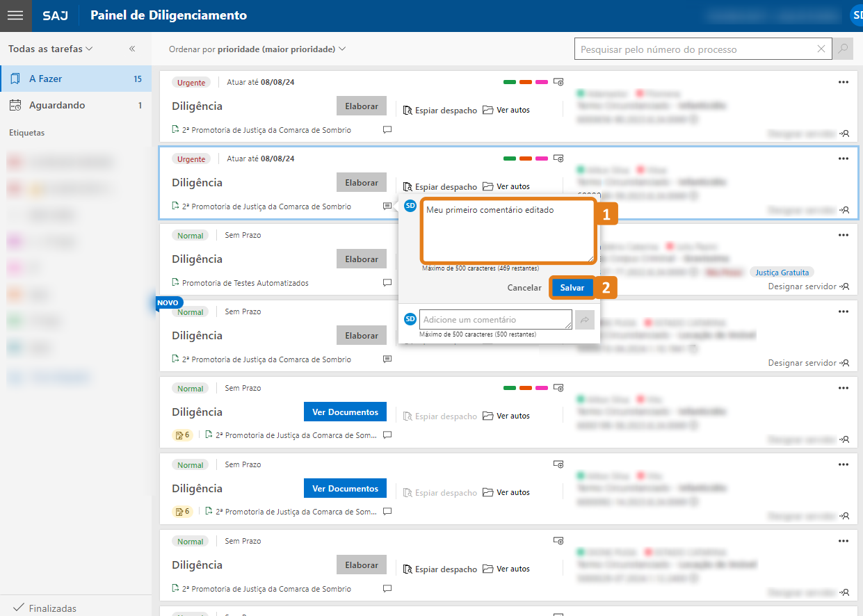The height and width of the screenshot is (616, 863).
Task: Click the documents badge showing 6
Action: (182, 435)
